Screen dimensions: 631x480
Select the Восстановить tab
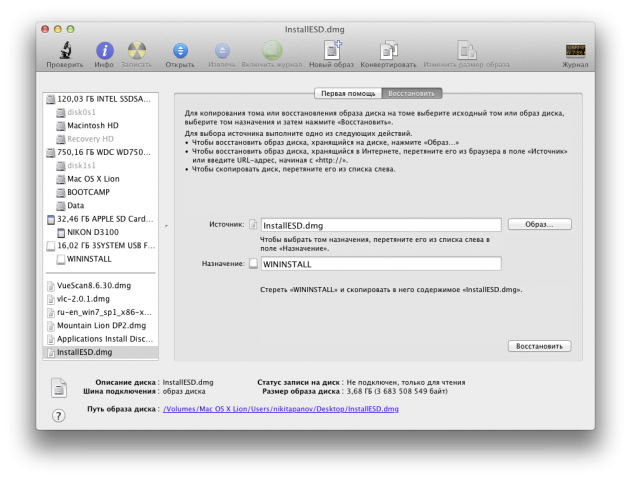click(x=411, y=93)
